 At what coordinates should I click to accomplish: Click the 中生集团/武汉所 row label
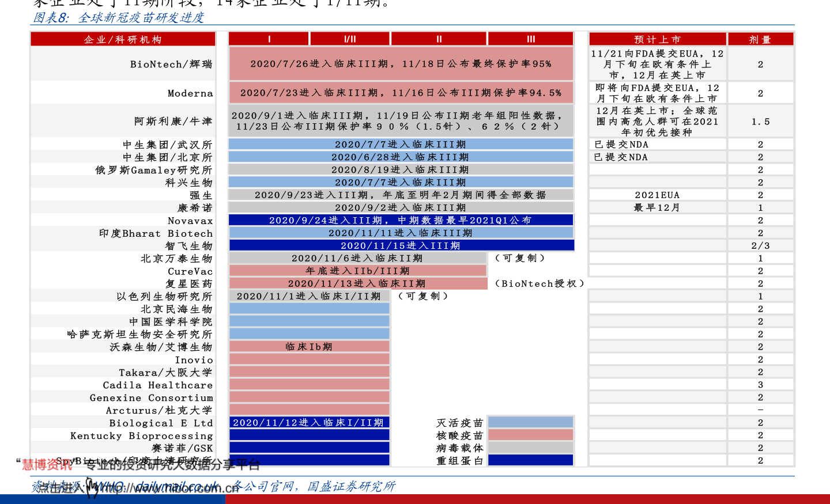[x=168, y=145]
